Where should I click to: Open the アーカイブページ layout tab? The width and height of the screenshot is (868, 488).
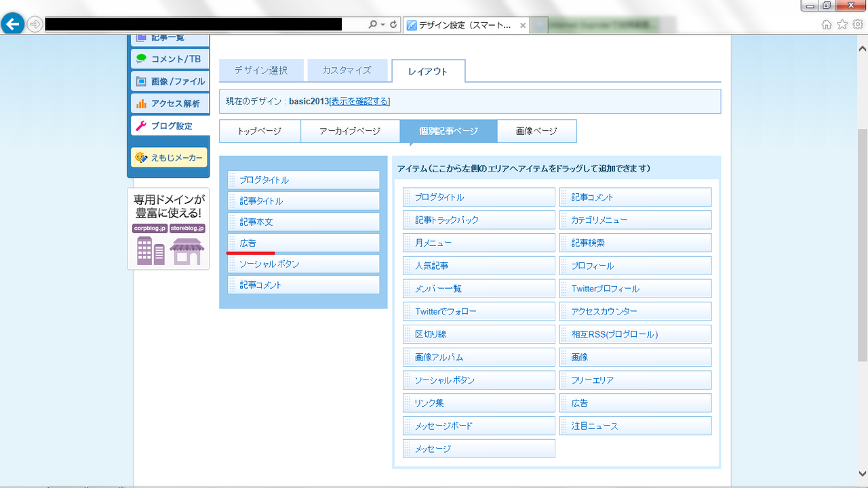350,131
